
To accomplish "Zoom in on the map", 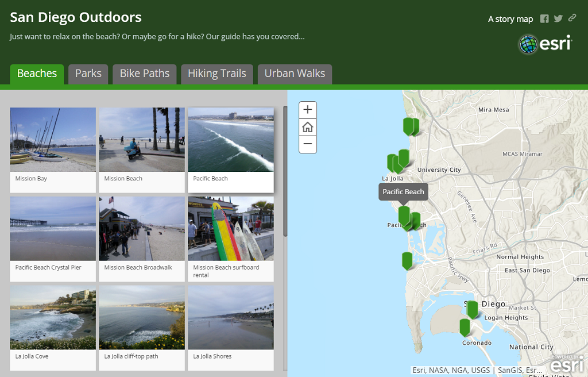I will pos(308,110).
